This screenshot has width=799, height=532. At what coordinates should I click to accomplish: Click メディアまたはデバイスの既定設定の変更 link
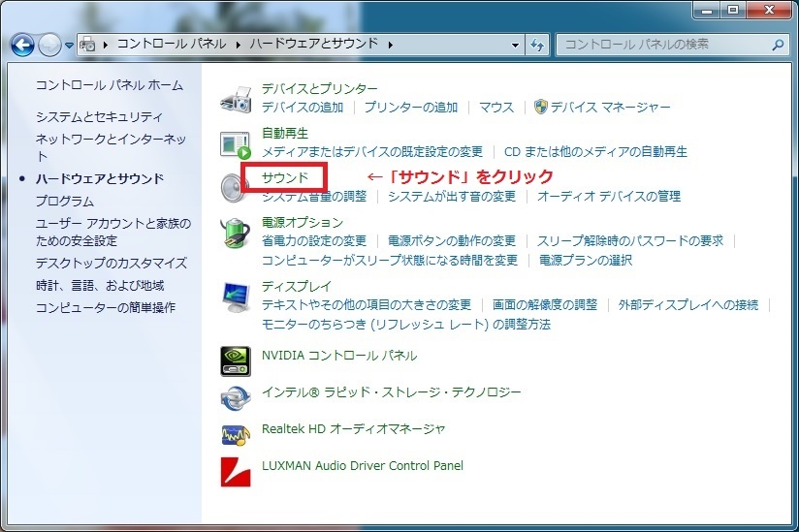(x=372, y=152)
